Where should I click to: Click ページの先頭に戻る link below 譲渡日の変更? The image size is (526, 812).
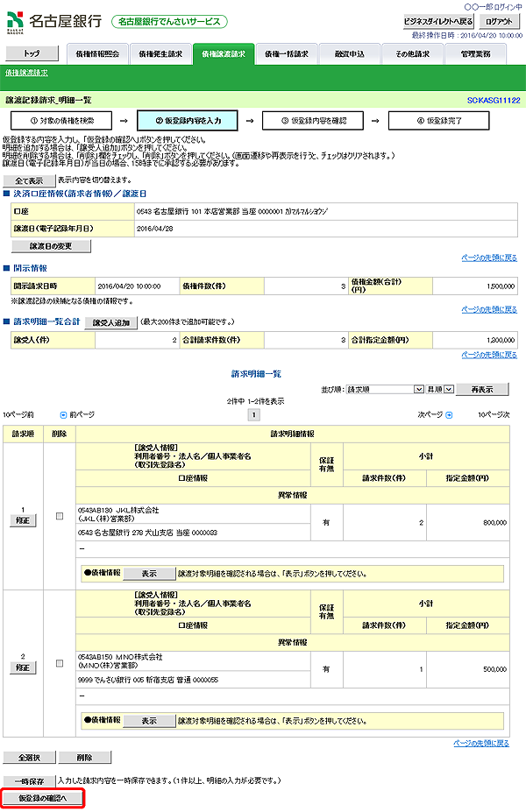(x=489, y=258)
